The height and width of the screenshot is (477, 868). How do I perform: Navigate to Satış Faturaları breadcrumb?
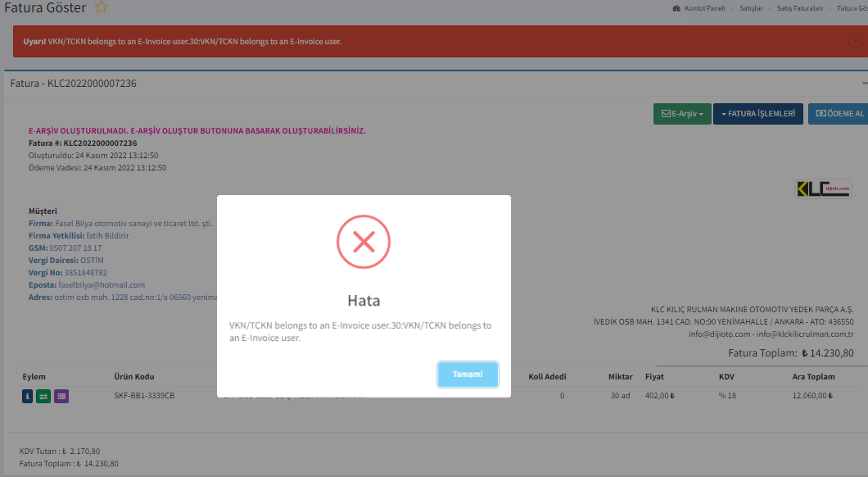(801, 8)
